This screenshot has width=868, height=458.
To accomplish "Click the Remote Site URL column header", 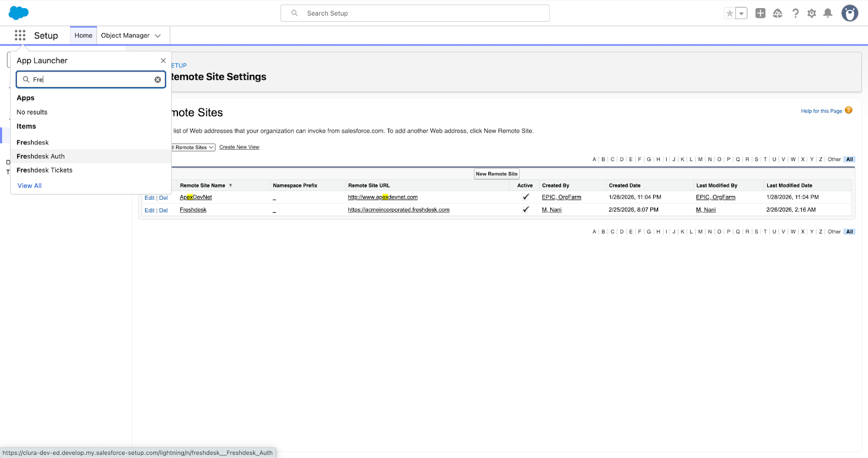I will point(369,186).
